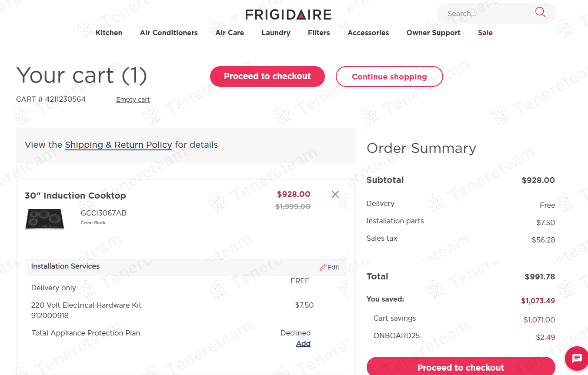Click the top Proceed to checkout button

[x=267, y=76]
